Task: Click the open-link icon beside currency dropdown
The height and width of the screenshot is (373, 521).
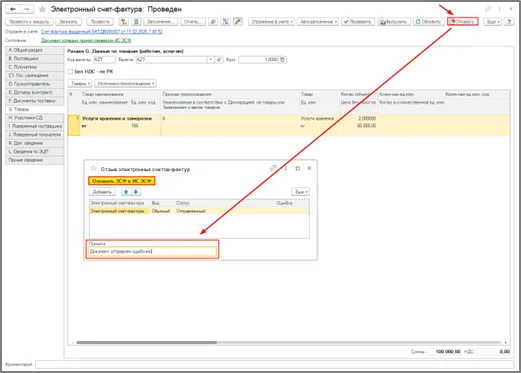Action: click(x=219, y=60)
